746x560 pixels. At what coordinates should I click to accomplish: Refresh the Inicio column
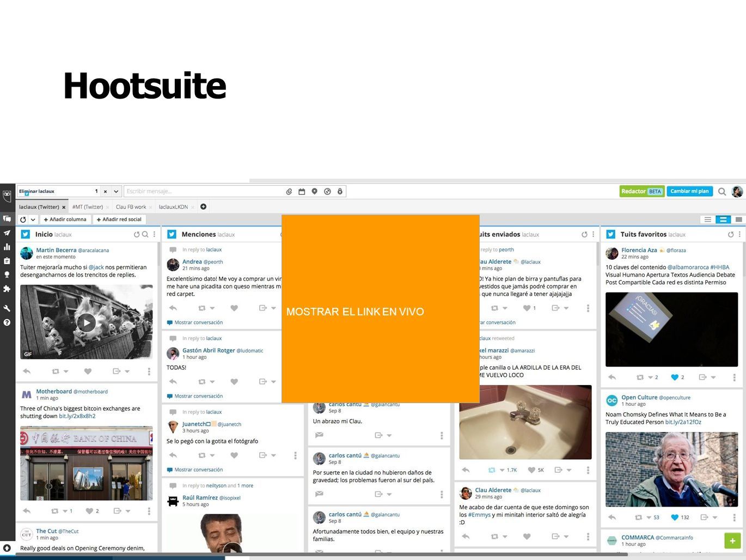tap(137, 234)
